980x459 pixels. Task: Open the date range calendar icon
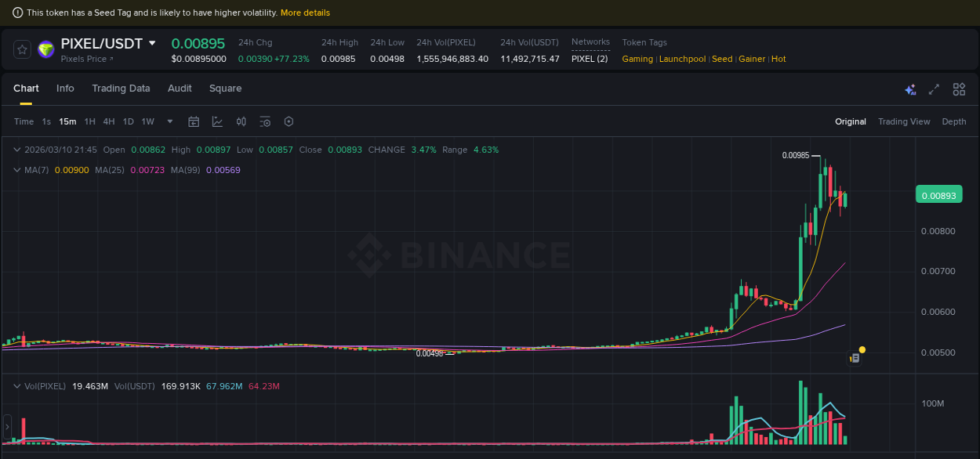(x=194, y=121)
